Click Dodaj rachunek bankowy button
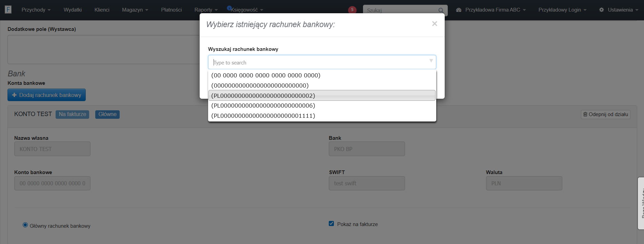 pos(47,95)
